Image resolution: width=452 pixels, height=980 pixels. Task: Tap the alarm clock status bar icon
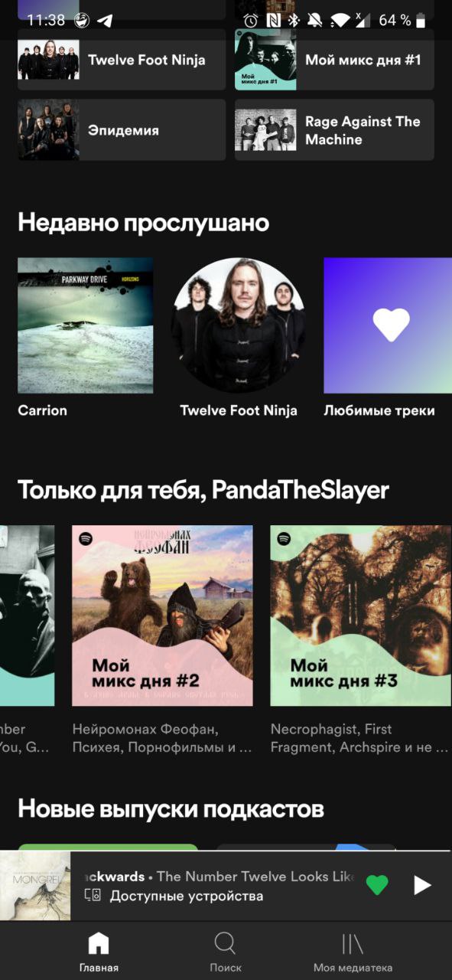coord(250,21)
